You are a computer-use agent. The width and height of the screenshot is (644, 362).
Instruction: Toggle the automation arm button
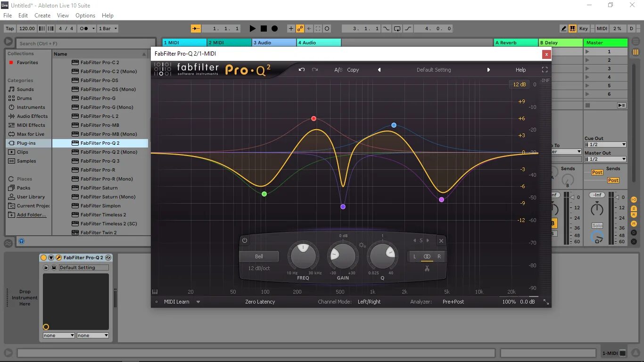pyautogui.click(x=300, y=28)
